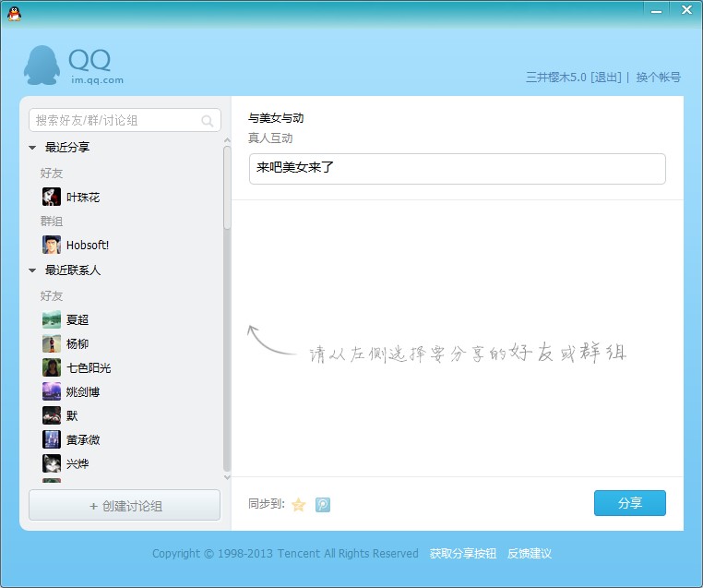Click the 分享 share button
Viewport: 703px width, 588px height.
(x=629, y=503)
